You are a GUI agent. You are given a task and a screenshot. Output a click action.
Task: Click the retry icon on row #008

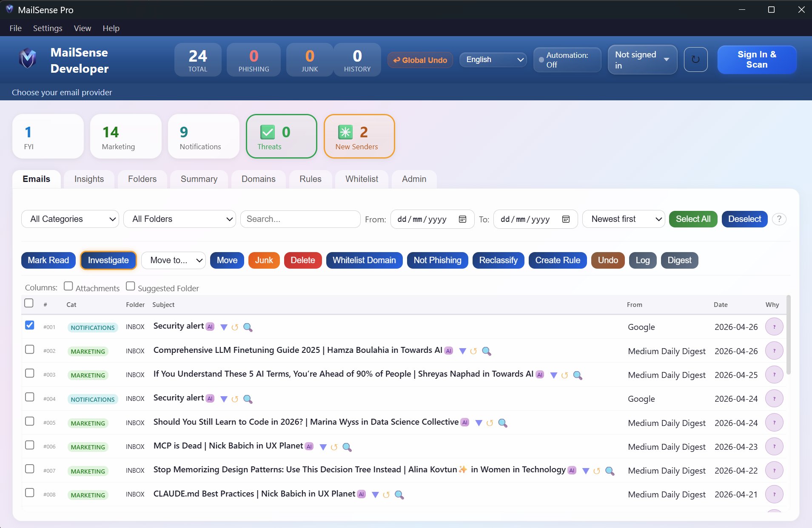coord(386,495)
